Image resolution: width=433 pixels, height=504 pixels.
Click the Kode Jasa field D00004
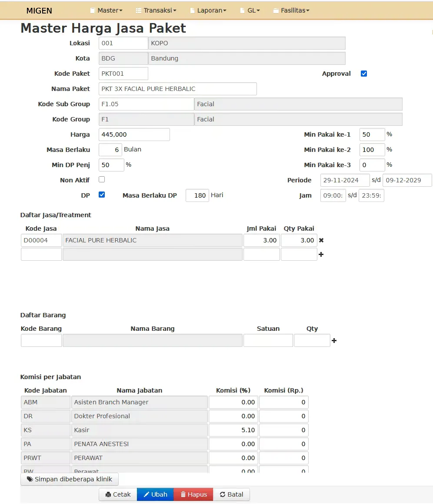click(41, 240)
